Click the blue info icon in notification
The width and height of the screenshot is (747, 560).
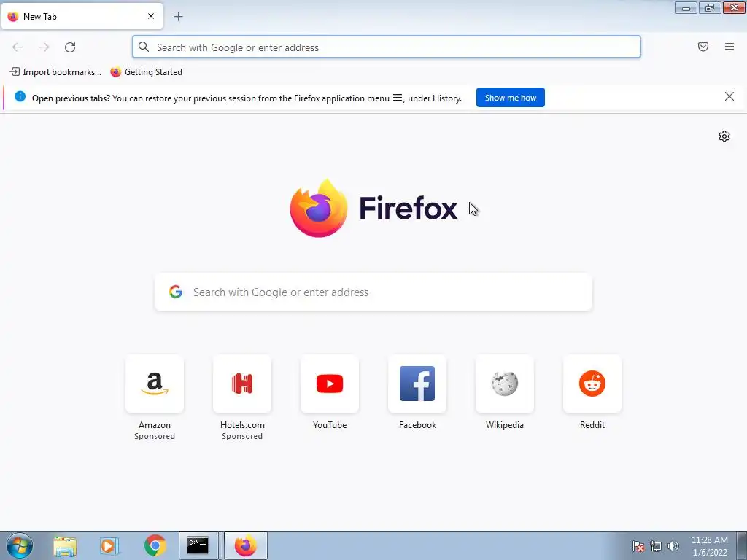pyautogui.click(x=20, y=97)
